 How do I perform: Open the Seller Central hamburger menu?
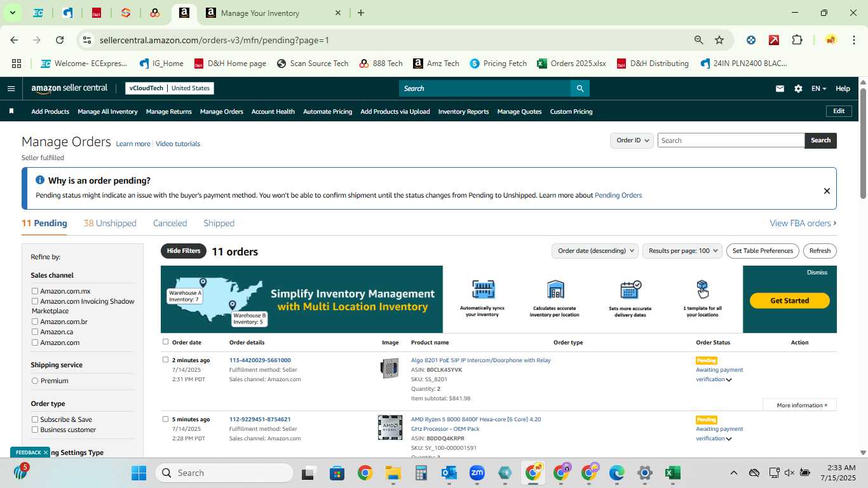(11, 88)
